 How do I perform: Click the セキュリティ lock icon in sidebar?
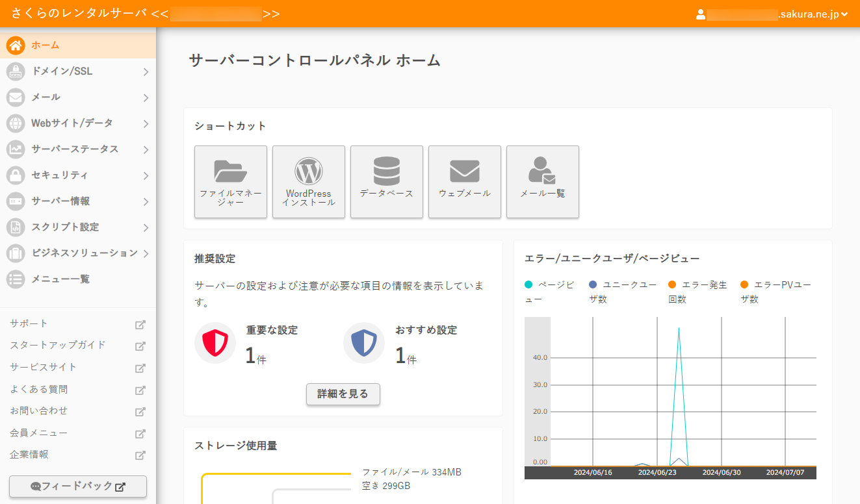tap(14, 175)
